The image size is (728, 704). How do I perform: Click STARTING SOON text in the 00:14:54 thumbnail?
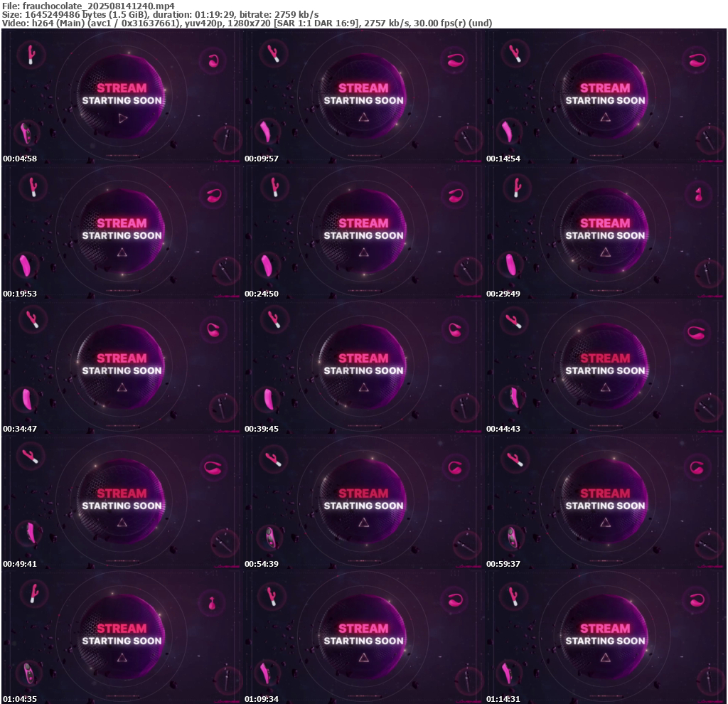[x=605, y=101]
